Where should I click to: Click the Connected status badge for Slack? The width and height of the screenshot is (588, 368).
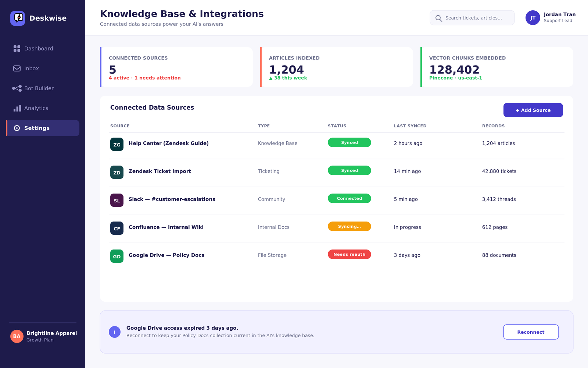349,198
